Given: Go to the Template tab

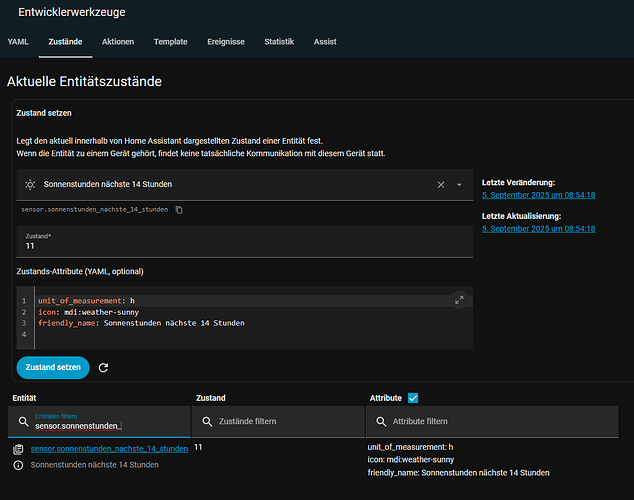Looking at the screenshot, I should (x=170, y=42).
